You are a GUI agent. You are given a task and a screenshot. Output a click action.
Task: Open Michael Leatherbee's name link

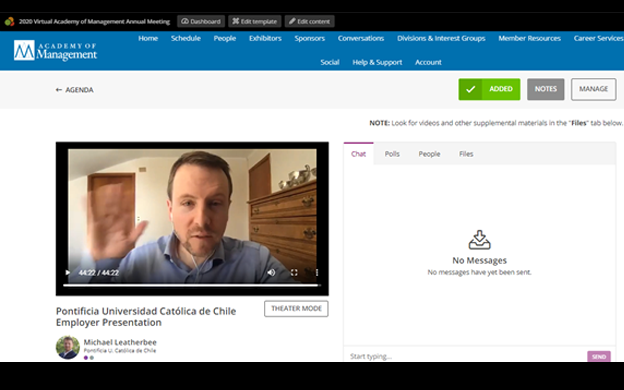tap(120, 342)
